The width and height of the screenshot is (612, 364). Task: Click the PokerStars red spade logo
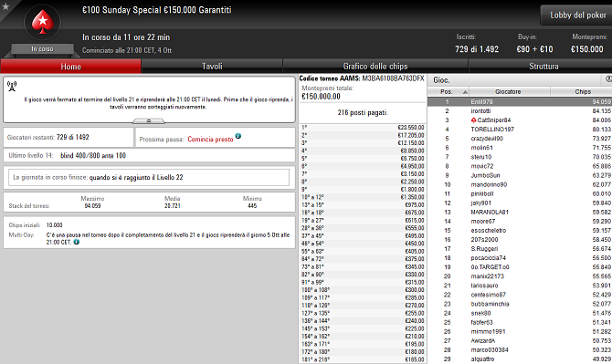coord(43,22)
